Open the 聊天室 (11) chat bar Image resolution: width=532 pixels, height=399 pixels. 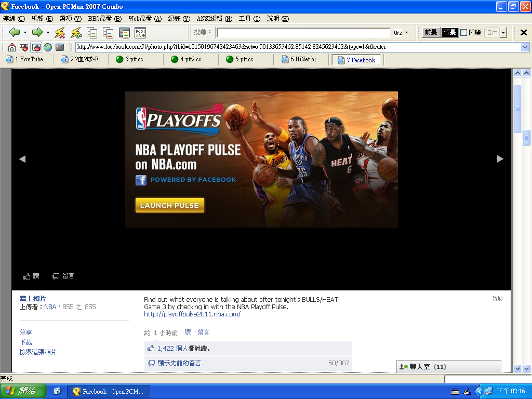448,367
